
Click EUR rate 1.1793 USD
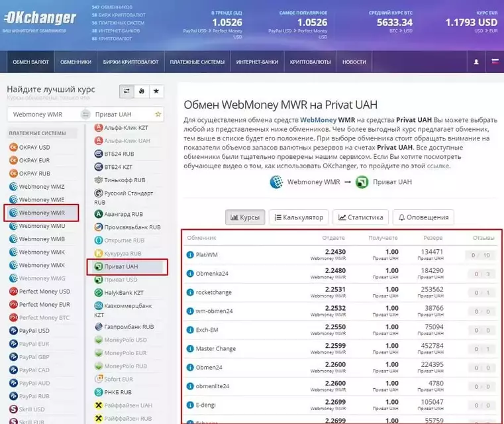click(x=471, y=22)
